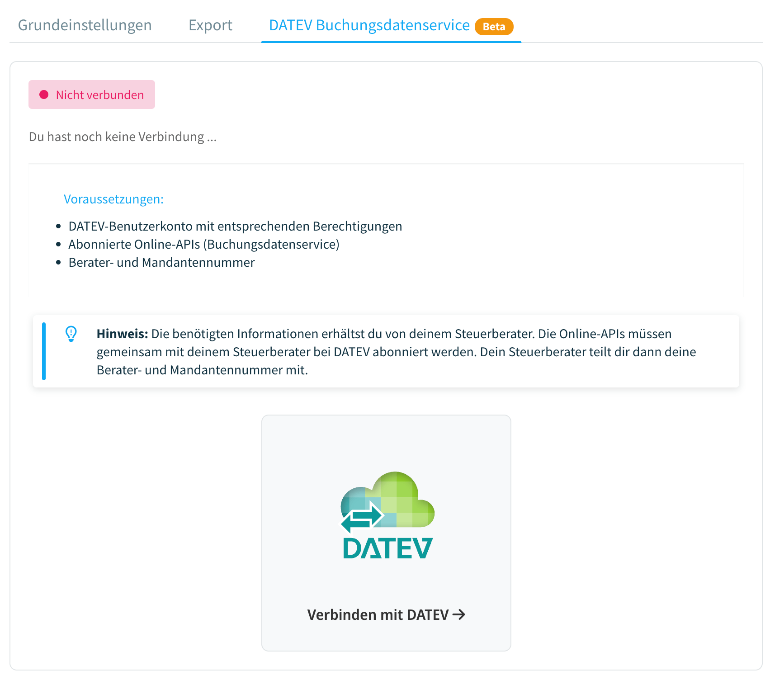The width and height of the screenshot is (784, 680).
Task: Click the arrow icon next to Verbinden mit DATEV
Action: point(460,614)
